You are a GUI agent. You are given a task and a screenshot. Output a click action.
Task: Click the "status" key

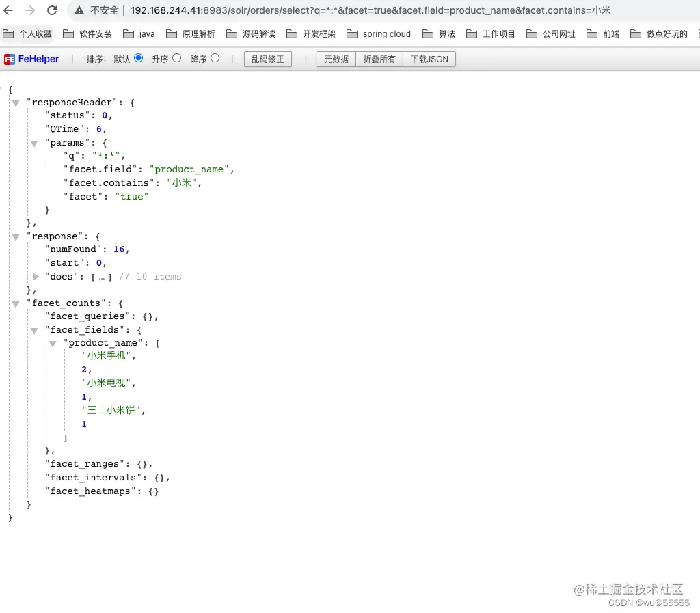click(68, 115)
